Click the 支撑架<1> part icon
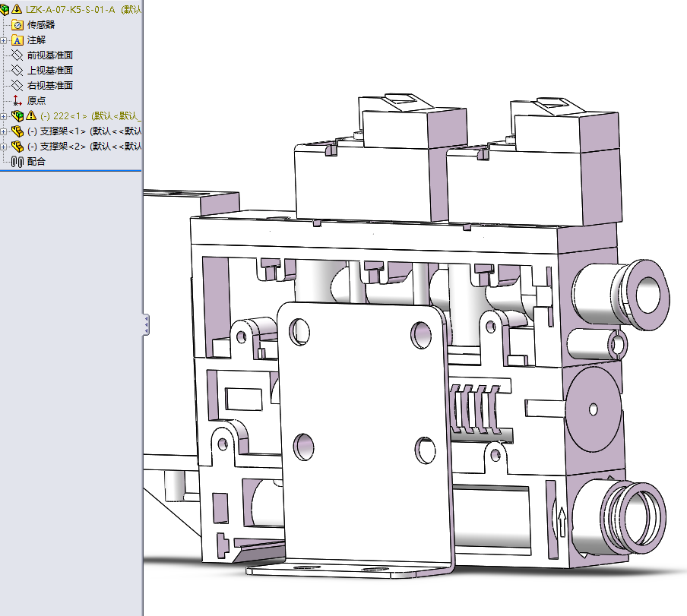The height and width of the screenshot is (616, 687). pos(17,131)
